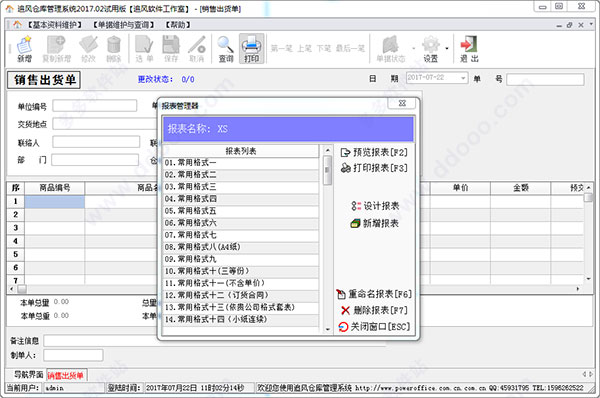
Task: Click the 交货地点 input field
Action: [105, 124]
